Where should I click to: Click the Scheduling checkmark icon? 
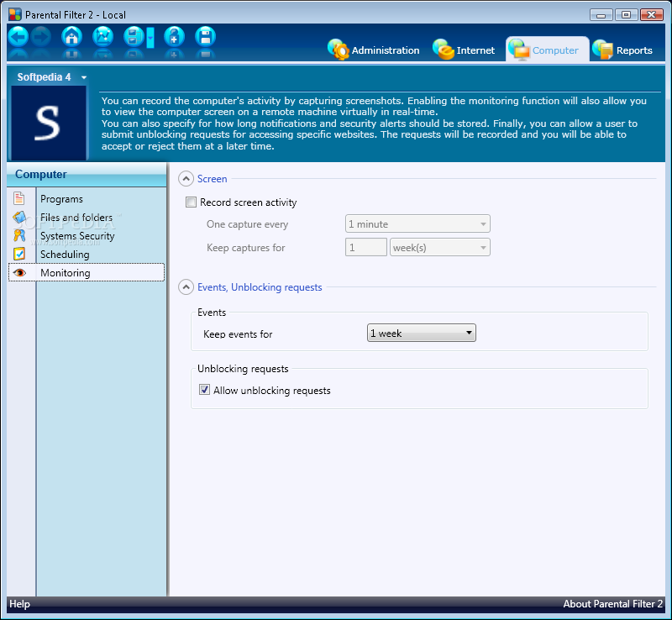tap(19, 254)
